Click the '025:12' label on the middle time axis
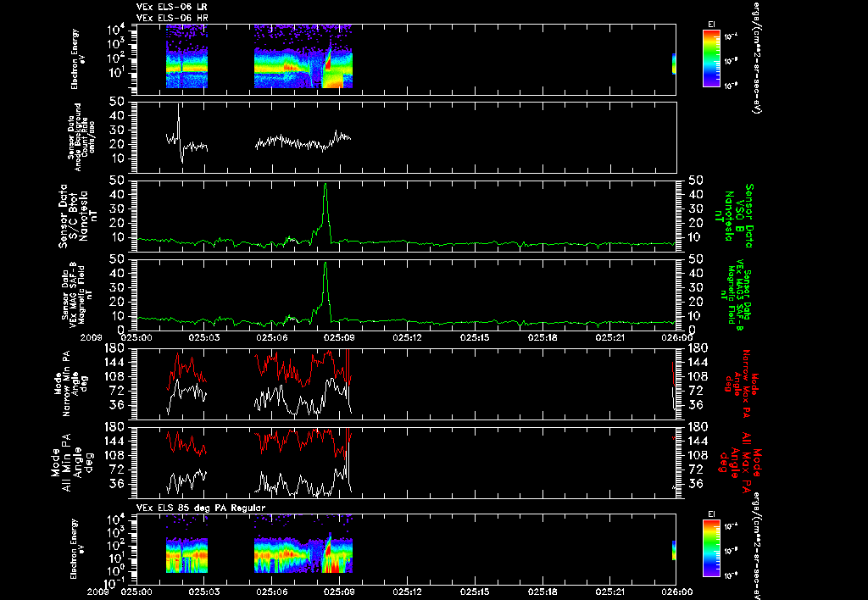 [407, 337]
